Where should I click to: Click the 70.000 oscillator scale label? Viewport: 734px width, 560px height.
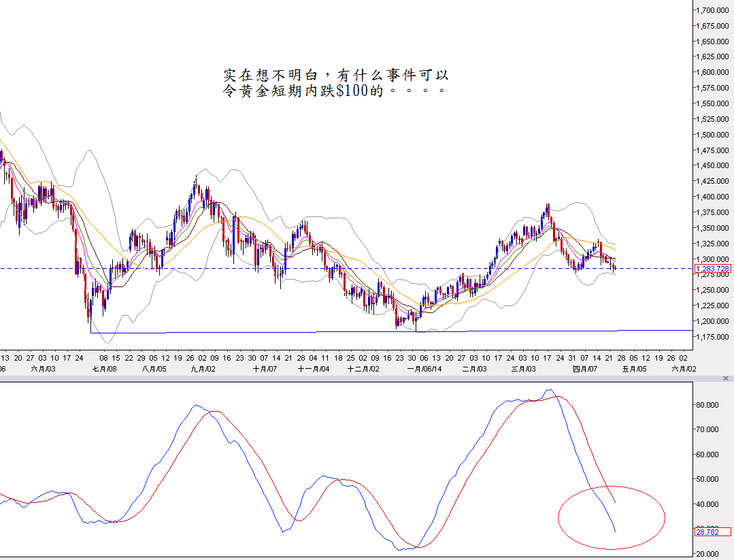pyautogui.click(x=707, y=429)
